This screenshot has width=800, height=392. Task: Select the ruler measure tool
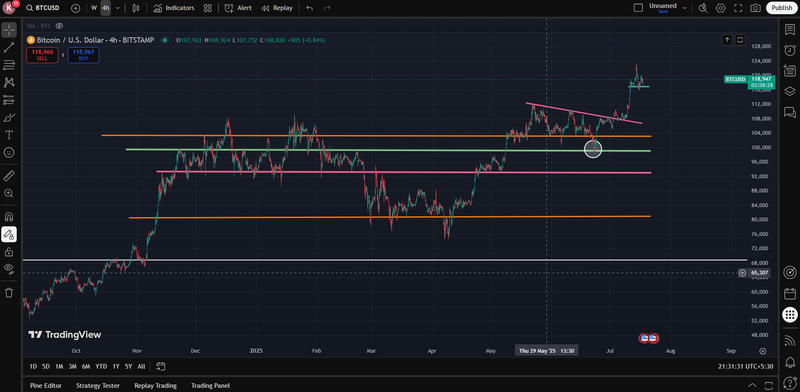pos(9,176)
